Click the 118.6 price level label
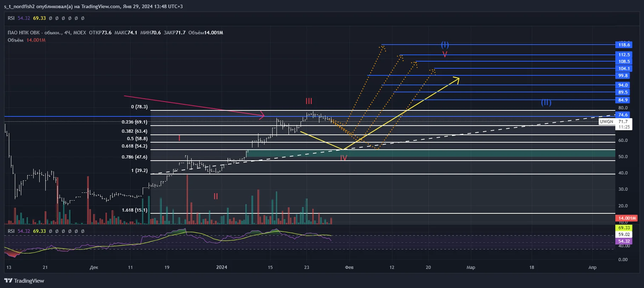This screenshot has width=644, height=288. click(624, 45)
